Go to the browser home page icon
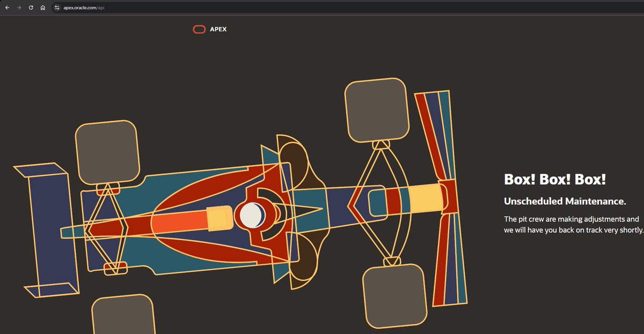Image resolution: width=644 pixels, height=334 pixels. 43,8
